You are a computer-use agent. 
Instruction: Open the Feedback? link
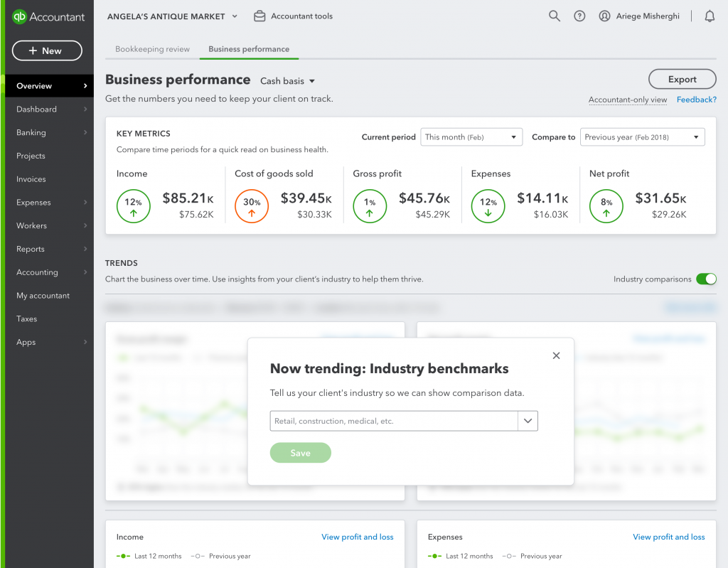[697, 100]
